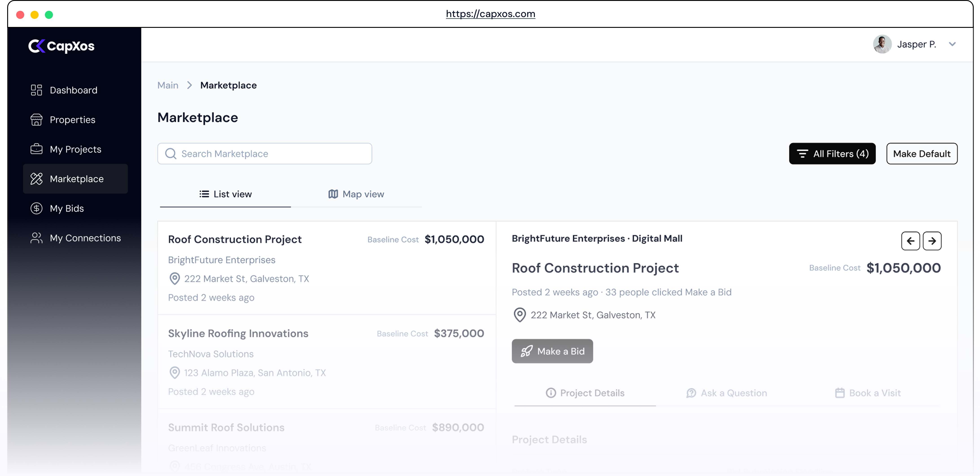Screen dimensions: 980x476
Task: Select My Connections people icon
Action: point(36,238)
